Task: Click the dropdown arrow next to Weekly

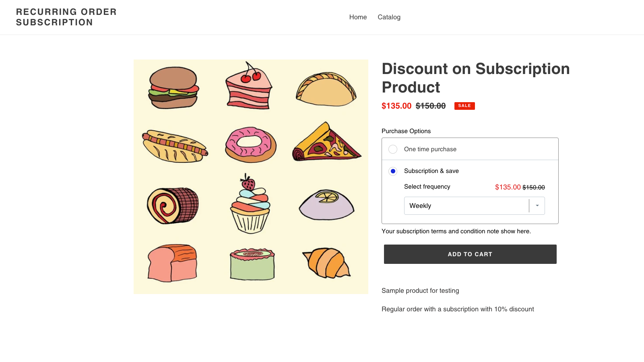Action: [537, 206]
